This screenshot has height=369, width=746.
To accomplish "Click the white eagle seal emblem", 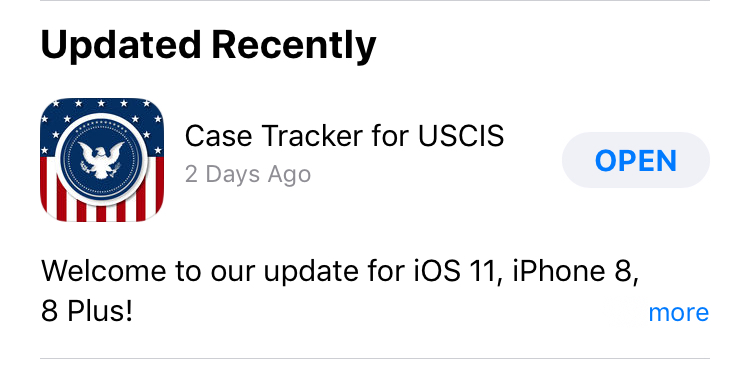I will 102,160.
